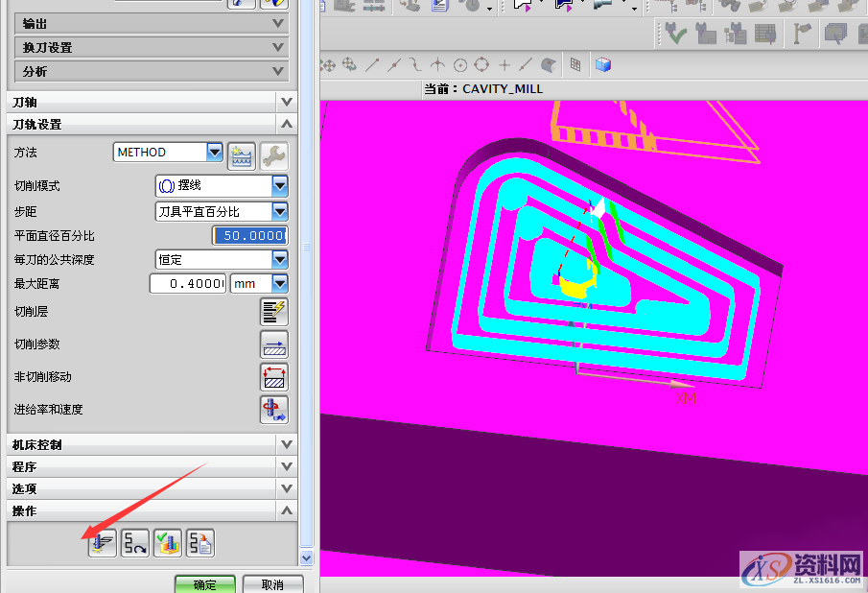Open the METHOD dropdown list
Screen dimensions: 868x593
coord(215,153)
